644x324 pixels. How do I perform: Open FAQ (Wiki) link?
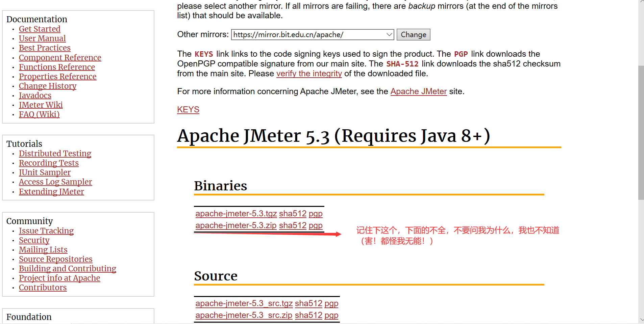pos(39,114)
